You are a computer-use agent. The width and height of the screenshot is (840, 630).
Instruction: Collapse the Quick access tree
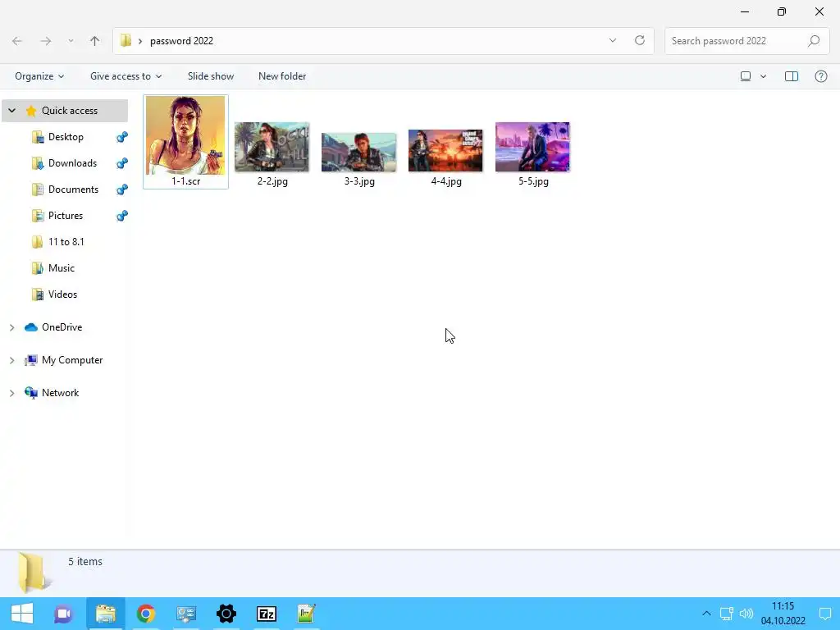pos(11,111)
